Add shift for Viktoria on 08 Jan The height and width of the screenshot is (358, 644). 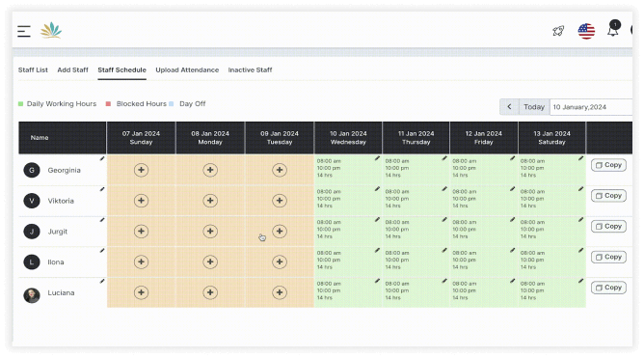pos(210,201)
